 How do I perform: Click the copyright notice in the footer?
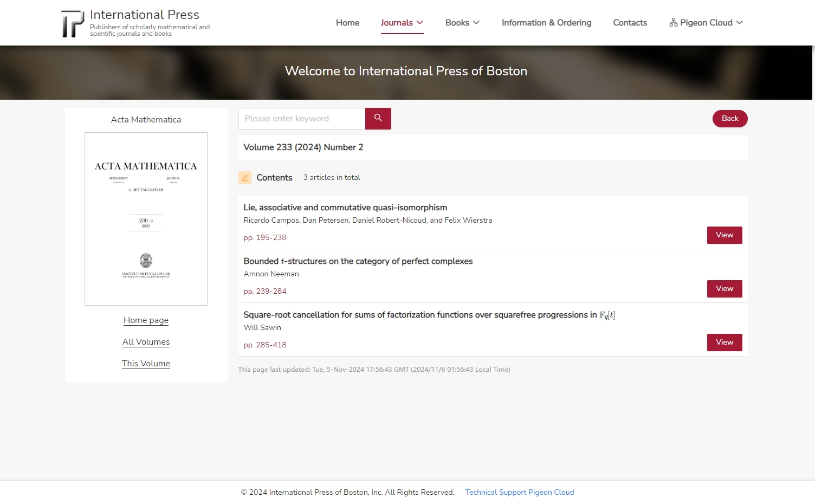coord(347,492)
